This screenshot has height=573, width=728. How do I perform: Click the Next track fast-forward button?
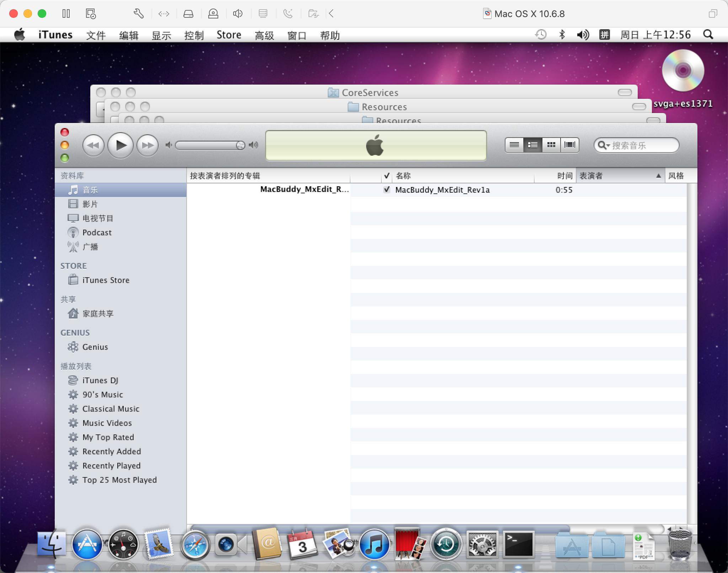pos(148,145)
